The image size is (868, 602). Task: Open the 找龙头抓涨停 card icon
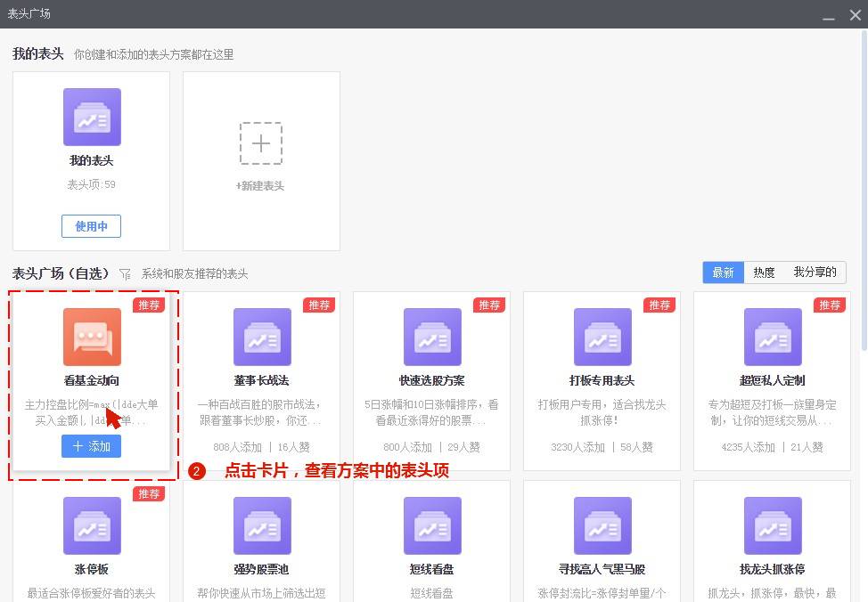click(x=773, y=525)
